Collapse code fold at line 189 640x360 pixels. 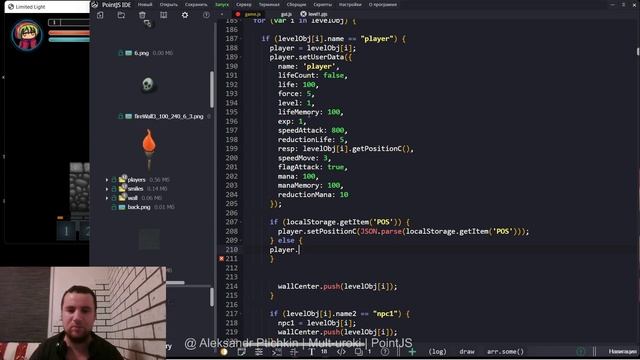coord(240,57)
